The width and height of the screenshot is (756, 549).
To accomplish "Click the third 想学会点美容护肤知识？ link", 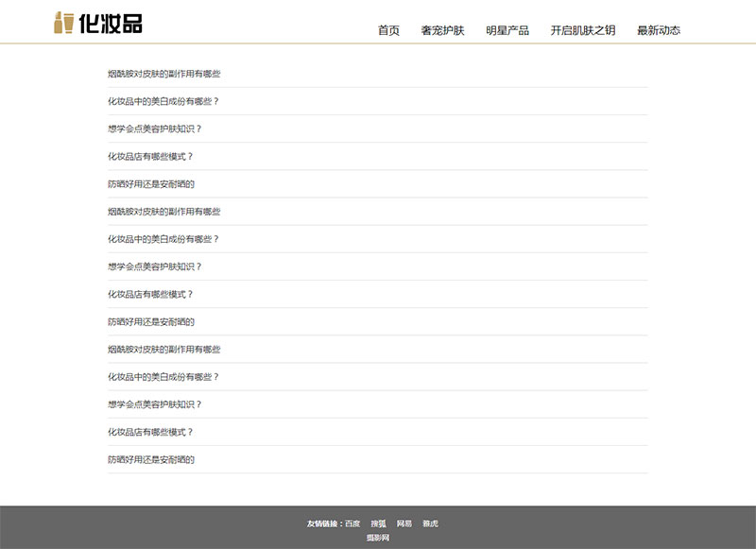I will pos(154,404).
